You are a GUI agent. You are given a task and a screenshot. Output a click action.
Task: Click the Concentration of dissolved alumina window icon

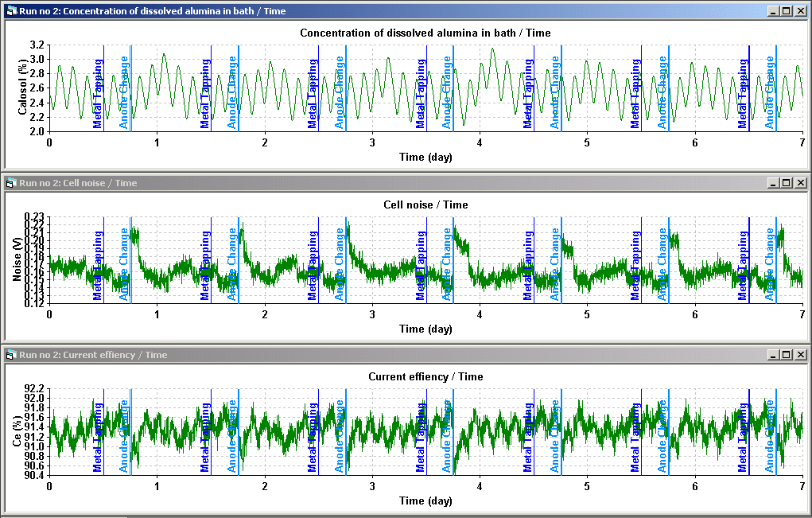click(11, 11)
